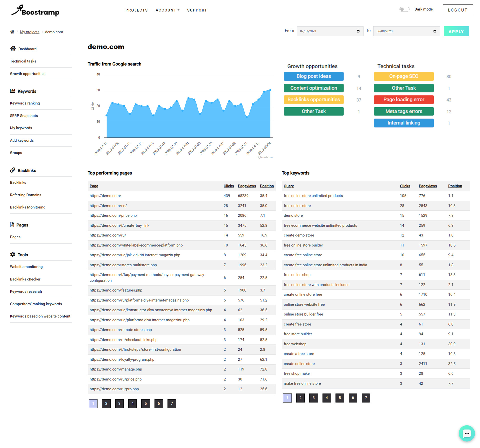Open the To date calendar picker
Screen dimensions: 480x448
tap(434, 31)
